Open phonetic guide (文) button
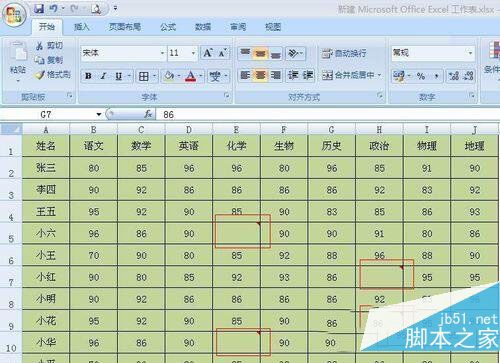Image resolution: width=500 pixels, height=363 pixels. point(215,77)
